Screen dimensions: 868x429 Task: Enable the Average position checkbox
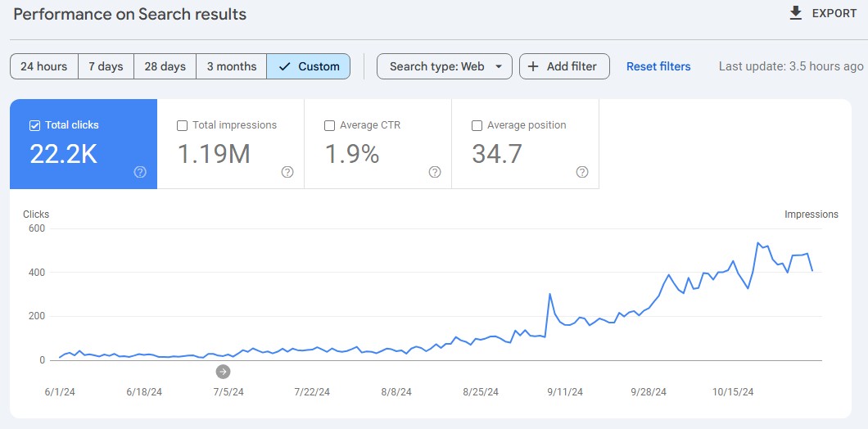tap(477, 125)
